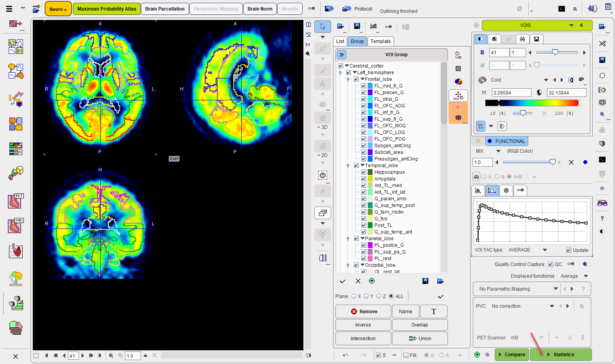Select the Z plane radio button
615x364 pixels.
point(379,296)
